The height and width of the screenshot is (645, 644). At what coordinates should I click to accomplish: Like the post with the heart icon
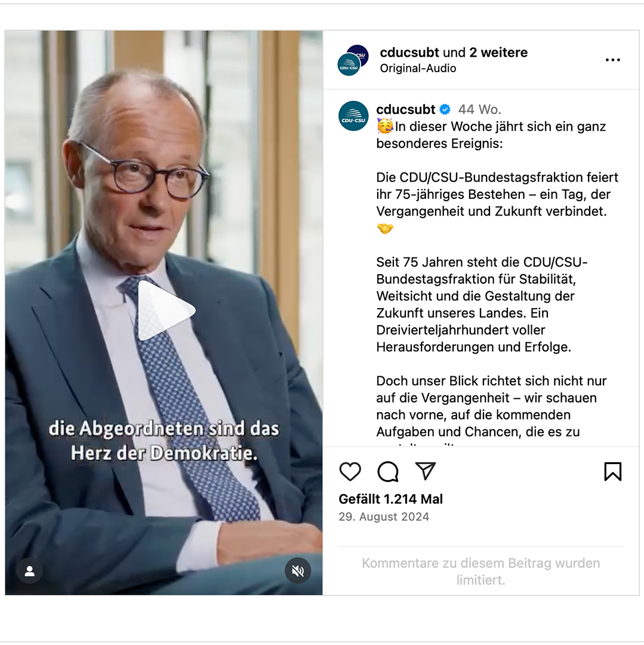tap(350, 471)
